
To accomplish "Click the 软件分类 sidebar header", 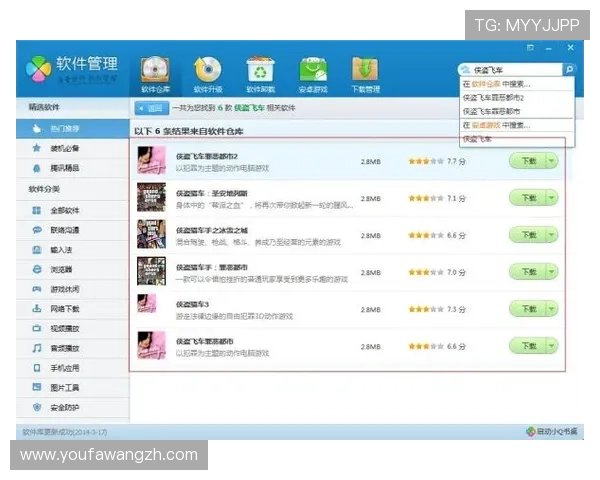I will [44, 189].
